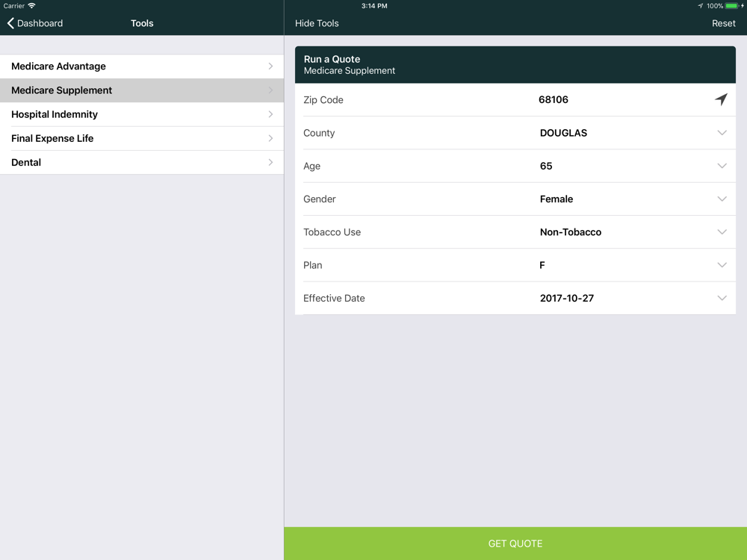747x560 pixels.
Task: Open the Medicare Advantage chevron
Action: (x=270, y=66)
